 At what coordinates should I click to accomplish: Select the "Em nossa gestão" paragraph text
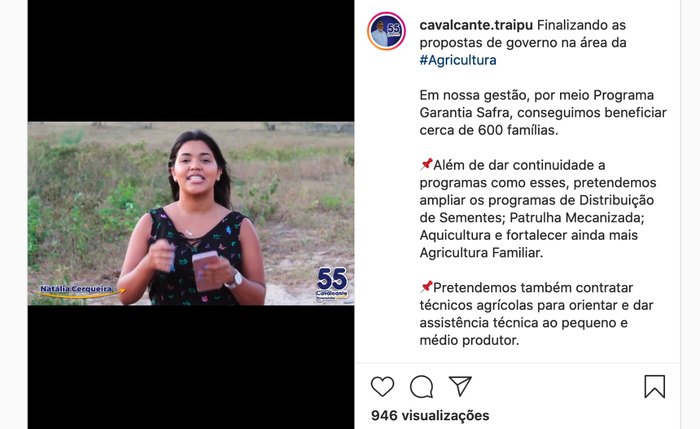(543, 112)
